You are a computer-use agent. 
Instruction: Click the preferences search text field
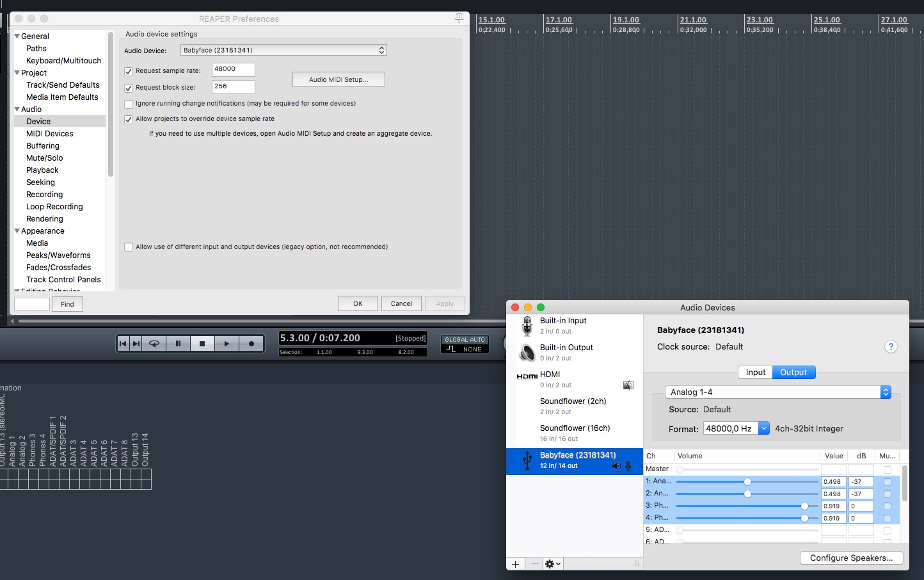point(32,304)
